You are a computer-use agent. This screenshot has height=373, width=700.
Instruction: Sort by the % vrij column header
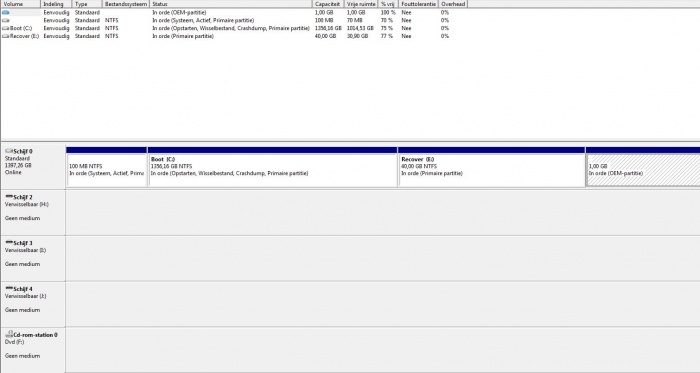click(388, 4)
